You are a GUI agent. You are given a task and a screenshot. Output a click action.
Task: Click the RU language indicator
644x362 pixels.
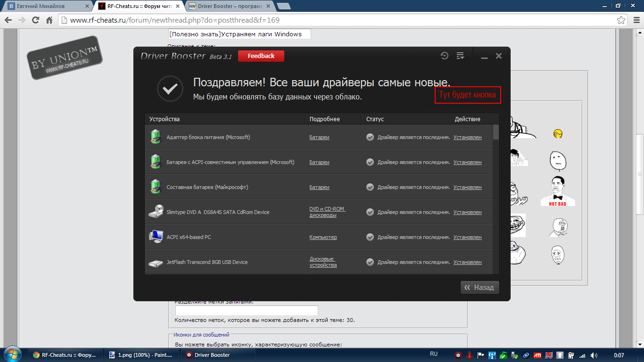[x=434, y=354]
